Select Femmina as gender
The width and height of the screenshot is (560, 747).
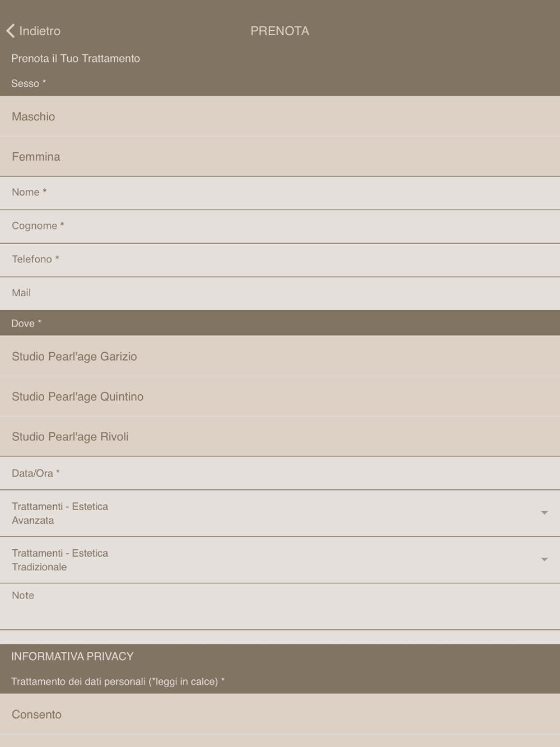[280, 157]
